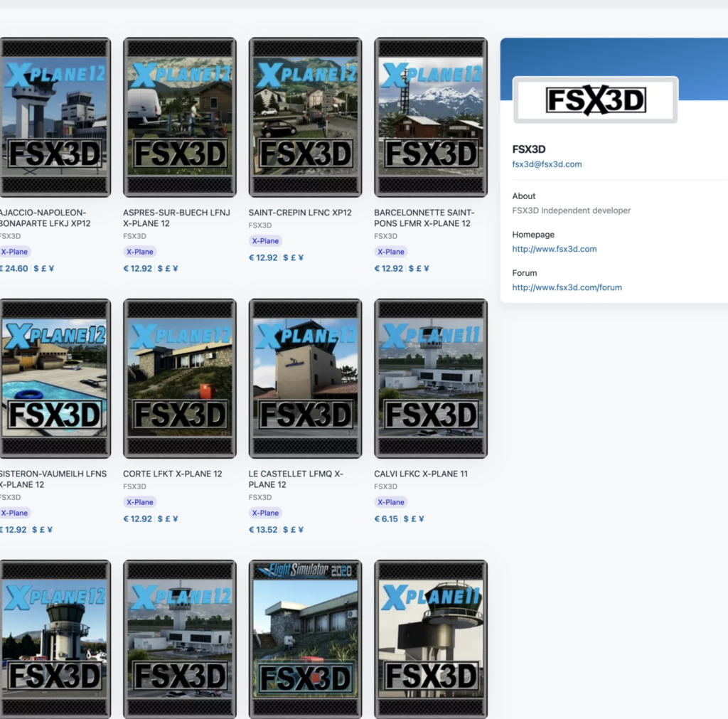Open the Ajaccio-Napoleon-Bonaparte LFKJ product thumbnail
Image resolution: width=728 pixels, height=719 pixels.
pyautogui.click(x=55, y=117)
